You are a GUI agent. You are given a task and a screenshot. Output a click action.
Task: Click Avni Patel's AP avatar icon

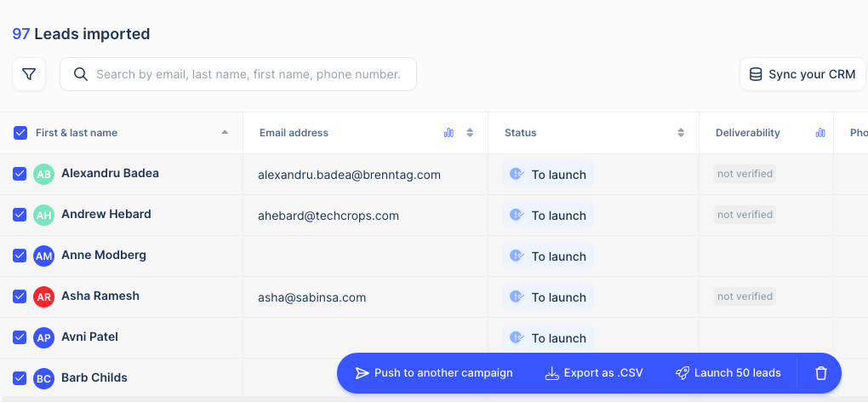click(43, 337)
